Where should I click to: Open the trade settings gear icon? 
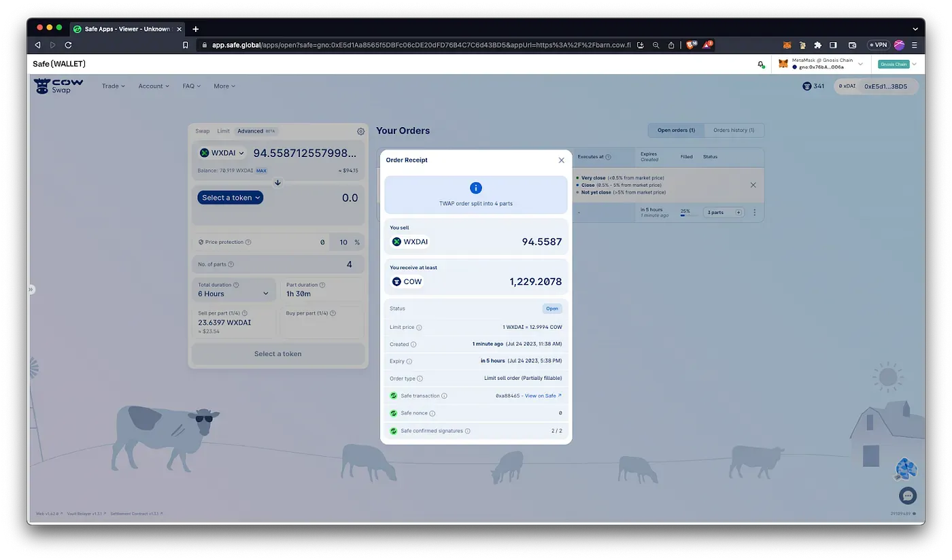(x=360, y=132)
